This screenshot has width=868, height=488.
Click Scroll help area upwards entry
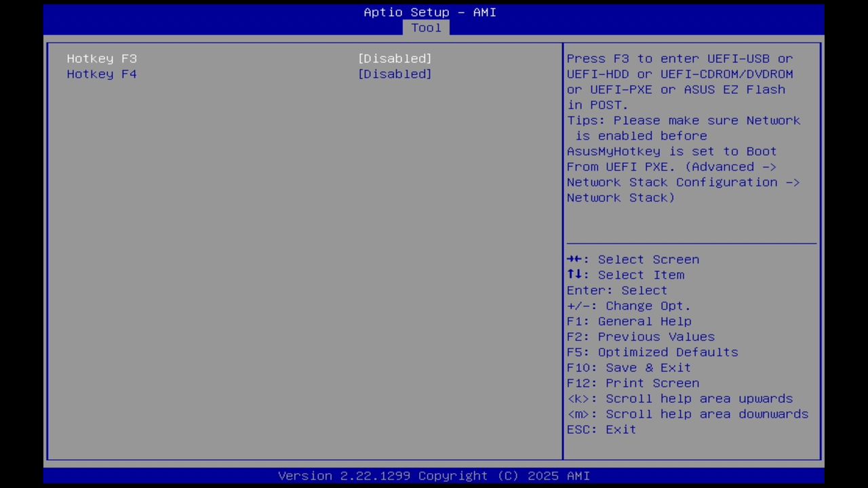[679, 399]
